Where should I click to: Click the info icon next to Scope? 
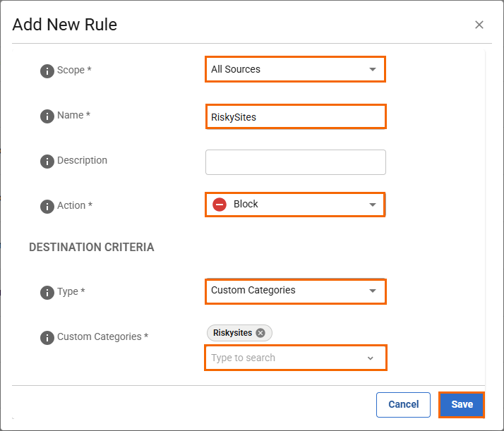point(47,71)
